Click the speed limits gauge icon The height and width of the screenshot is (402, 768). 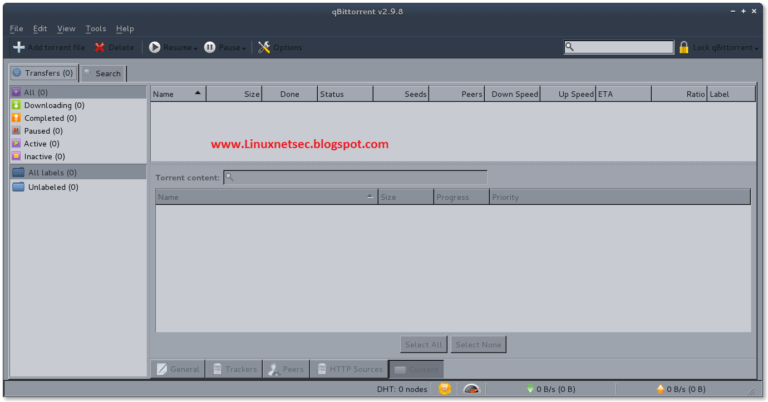click(472, 389)
